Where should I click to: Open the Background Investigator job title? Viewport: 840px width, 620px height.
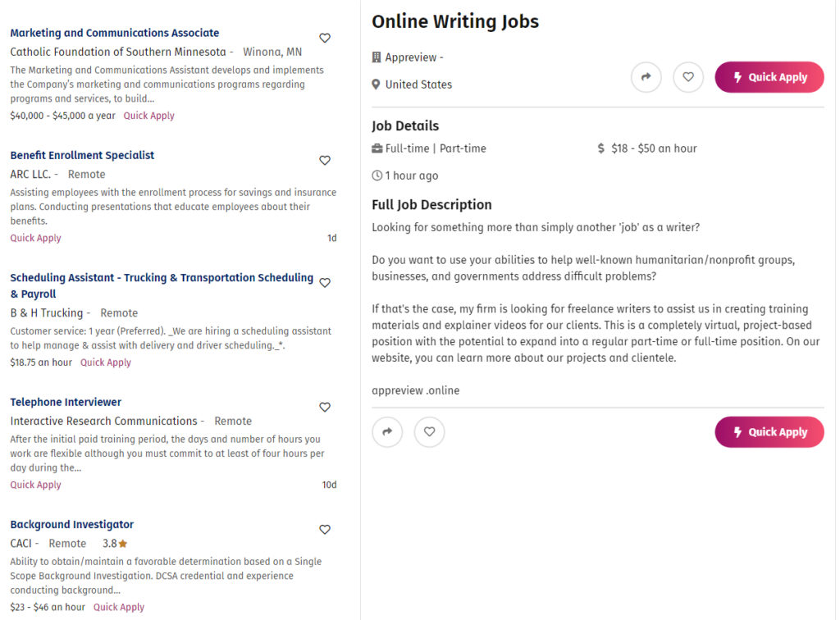[x=72, y=525]
